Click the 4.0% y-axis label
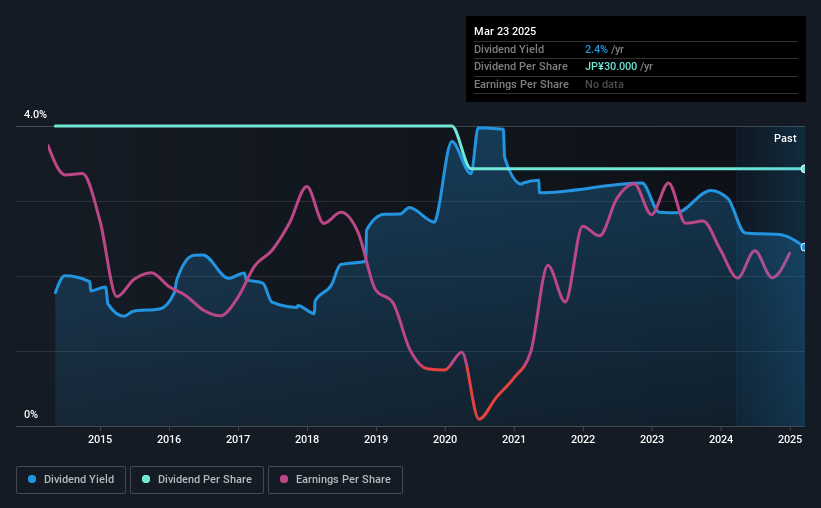Screen dimensions: 821x508 [35, 114]
